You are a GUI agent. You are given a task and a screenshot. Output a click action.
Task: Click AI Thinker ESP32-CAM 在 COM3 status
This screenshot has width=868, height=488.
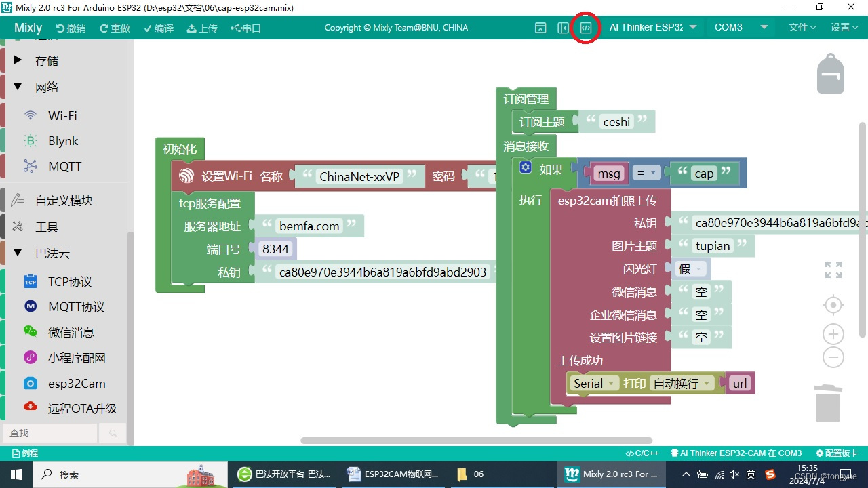point(736,453)
